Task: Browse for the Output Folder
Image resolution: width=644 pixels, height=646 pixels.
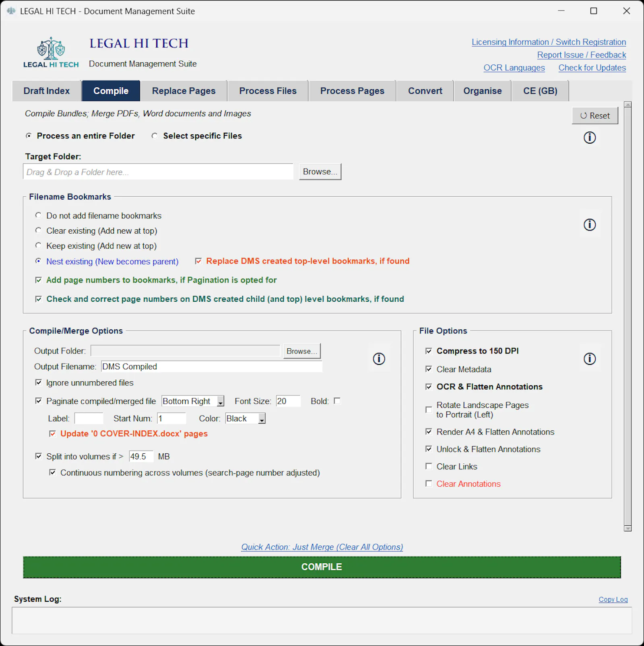Action: (302, 351)
